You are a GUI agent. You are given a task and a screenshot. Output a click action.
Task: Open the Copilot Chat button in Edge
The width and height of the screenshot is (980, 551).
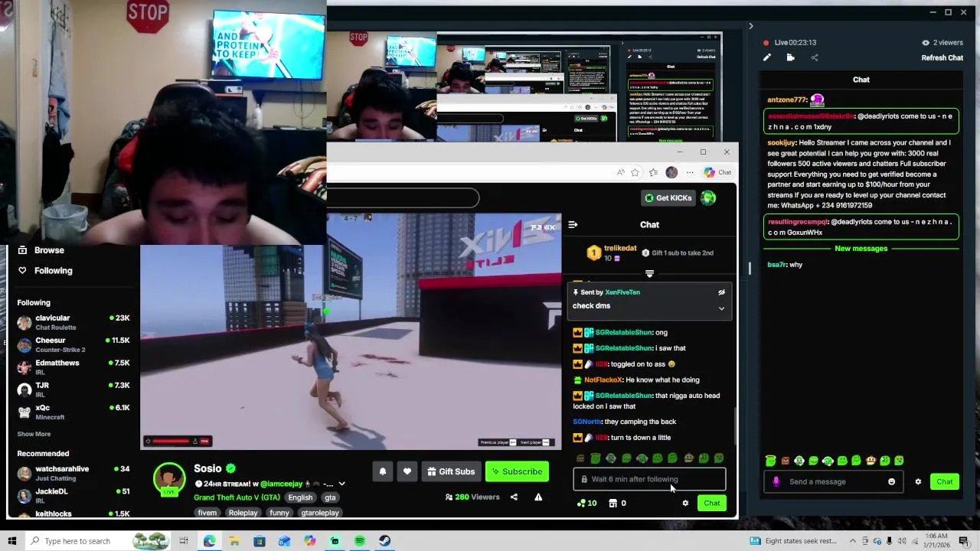coord(718,173)
